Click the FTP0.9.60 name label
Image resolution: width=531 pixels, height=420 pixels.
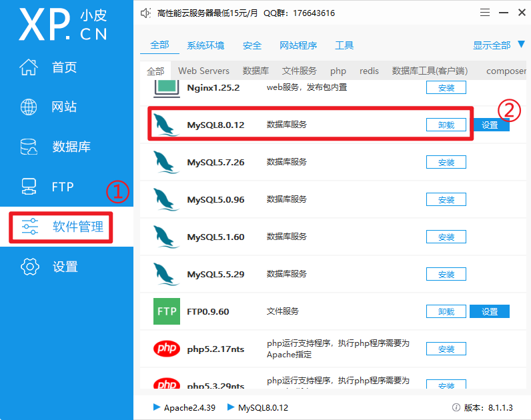point(208,311)
